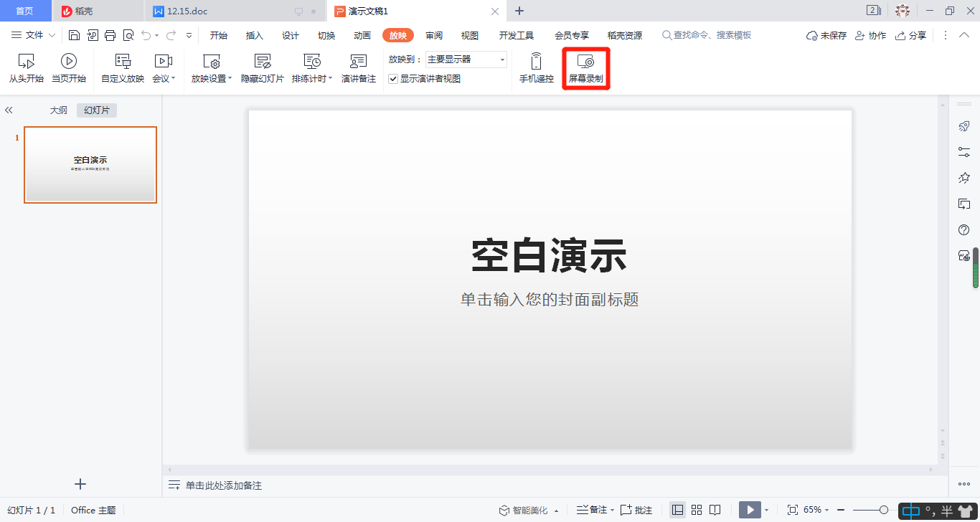Click the 分享 share button

(910, 35)
